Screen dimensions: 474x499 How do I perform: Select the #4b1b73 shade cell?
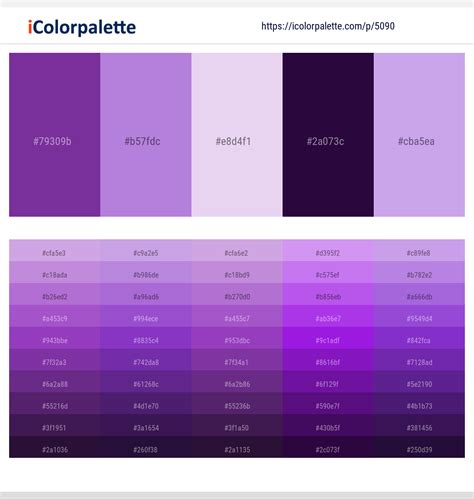click(x=419, y=403)
